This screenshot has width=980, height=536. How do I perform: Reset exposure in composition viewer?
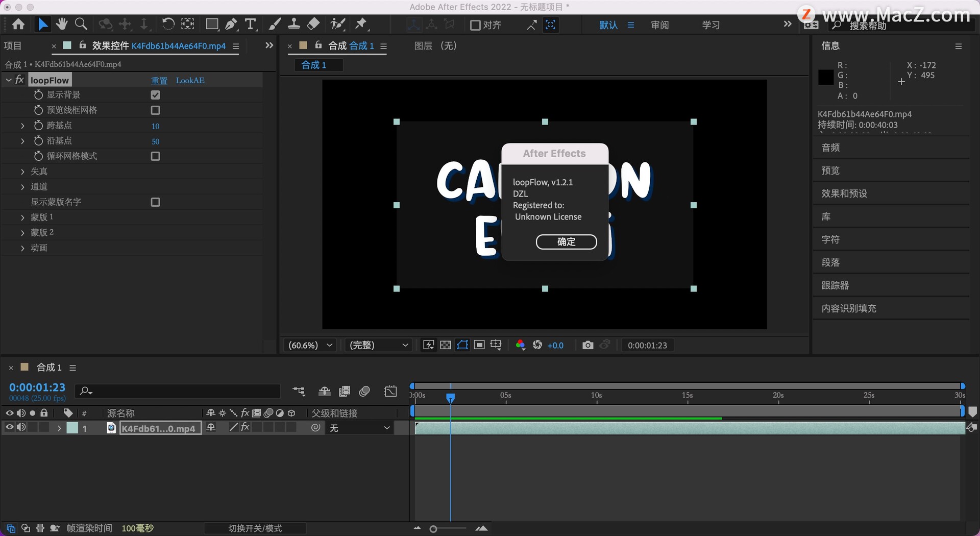537,346
